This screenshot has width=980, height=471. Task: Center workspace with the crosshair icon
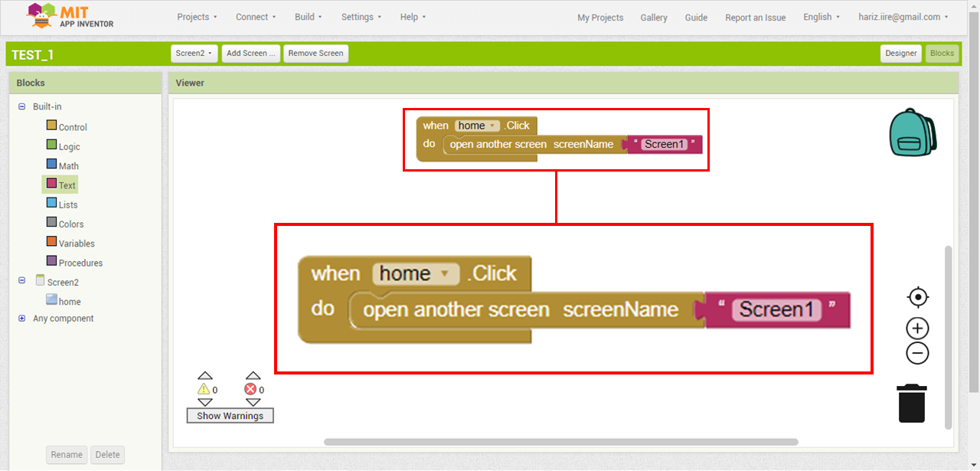pyautogui.click(x=917, y=297)
